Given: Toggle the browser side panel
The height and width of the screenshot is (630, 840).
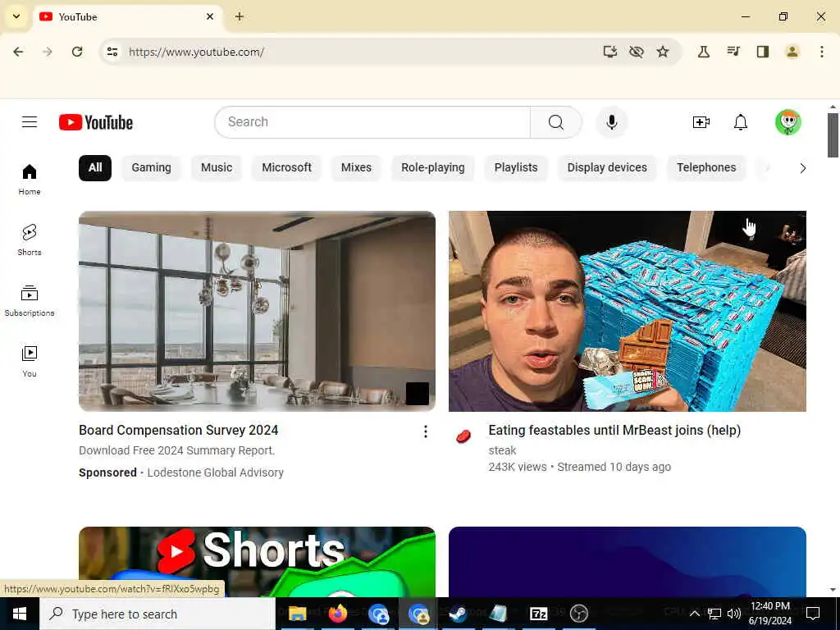Looking at the screenshot, I should (763, 52).
